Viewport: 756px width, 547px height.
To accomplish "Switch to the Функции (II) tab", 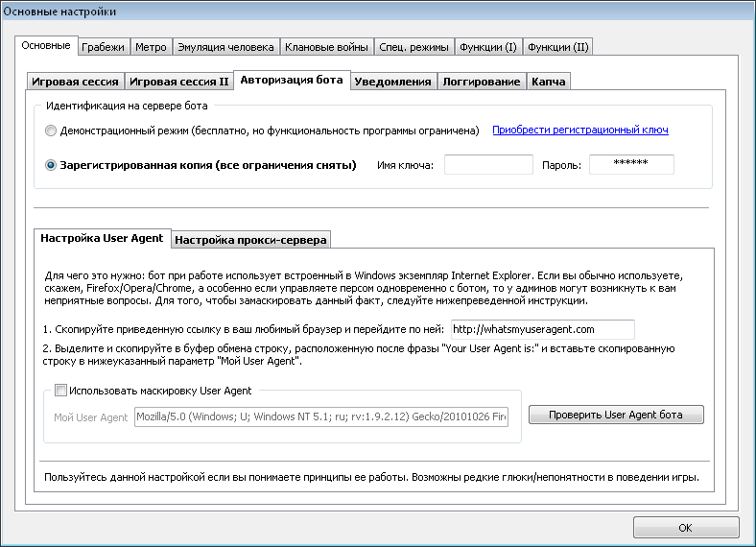I will coord(557,47).
